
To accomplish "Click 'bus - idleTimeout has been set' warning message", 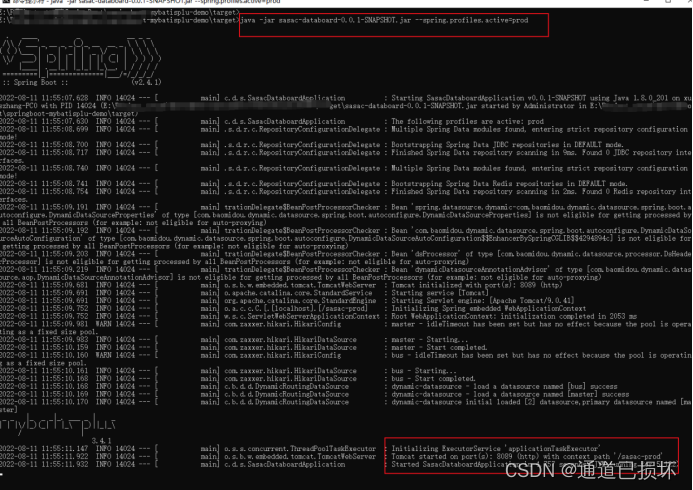I will click(541, 356).
